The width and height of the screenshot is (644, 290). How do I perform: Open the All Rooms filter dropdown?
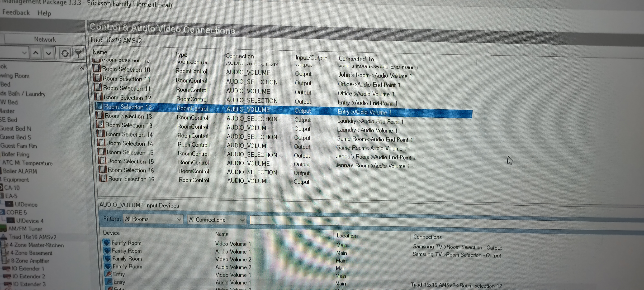point(153,219)
